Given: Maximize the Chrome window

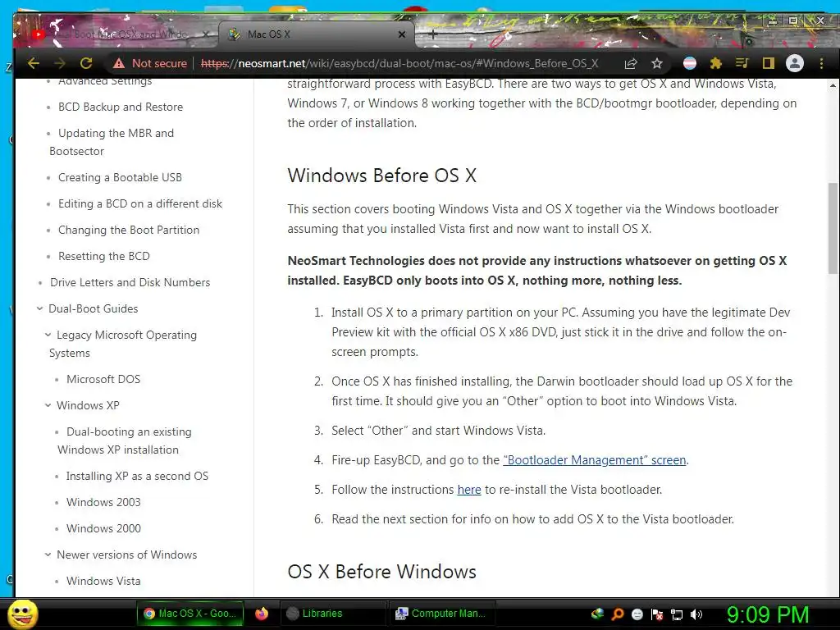Looking at the screenshot, I should click(x=793, y=21).
